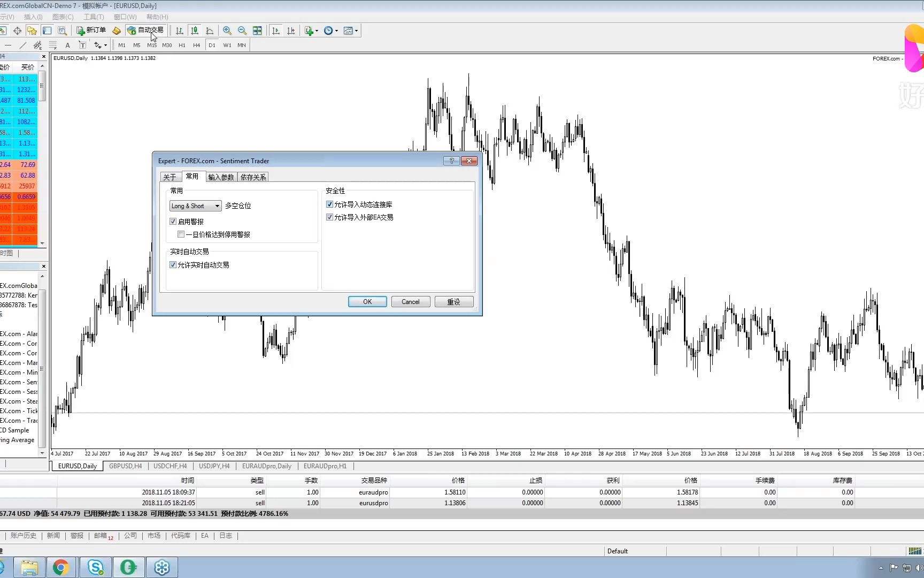Switch to the USDJPY,H4 chart tab

pos(214,466)
